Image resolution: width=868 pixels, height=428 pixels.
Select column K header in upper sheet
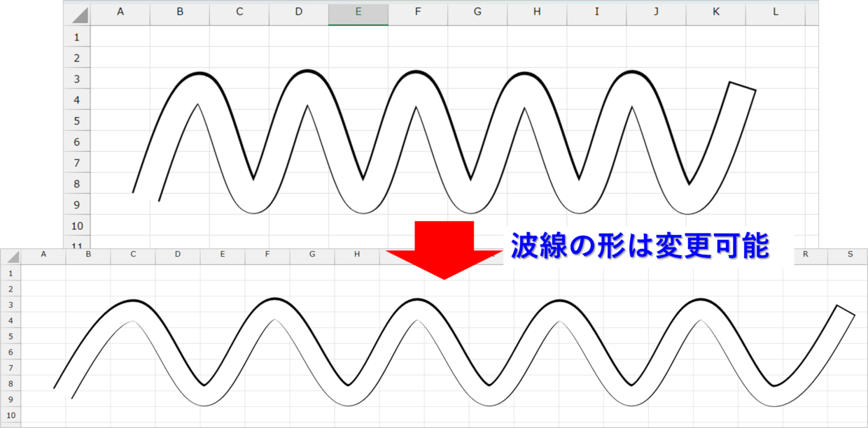716,12
